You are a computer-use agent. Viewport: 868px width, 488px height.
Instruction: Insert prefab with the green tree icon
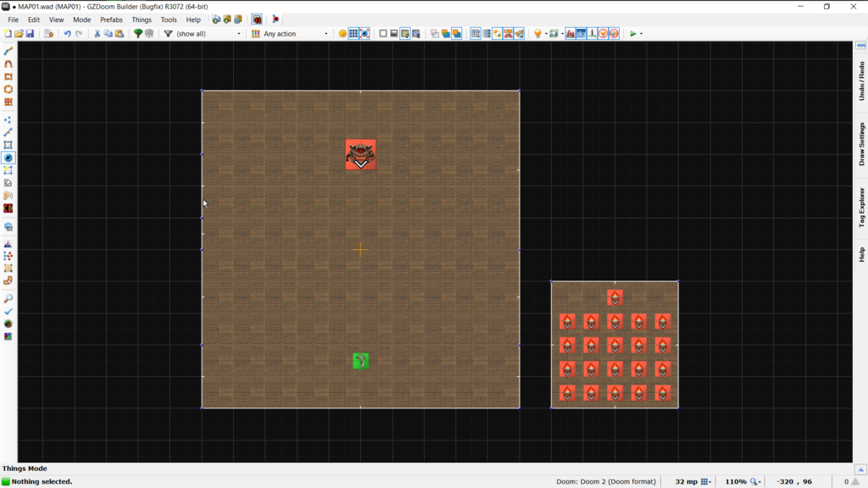(138, 34)
